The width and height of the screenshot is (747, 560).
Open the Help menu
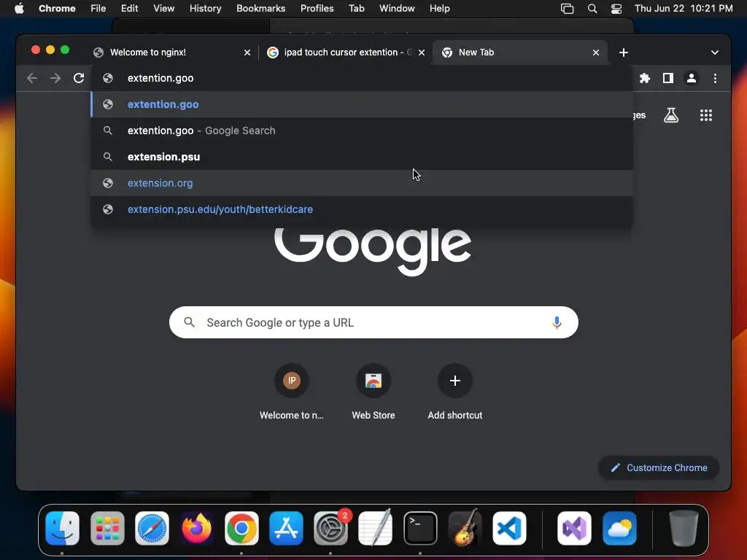click(440, 9)
